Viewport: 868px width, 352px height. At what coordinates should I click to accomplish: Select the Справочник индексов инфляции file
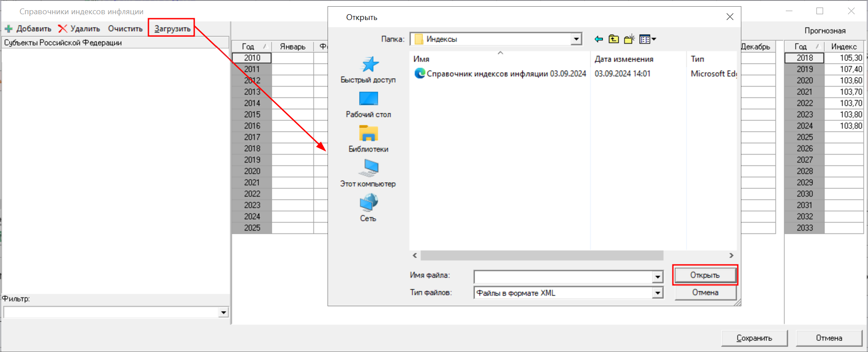click(x=506, y=74)
